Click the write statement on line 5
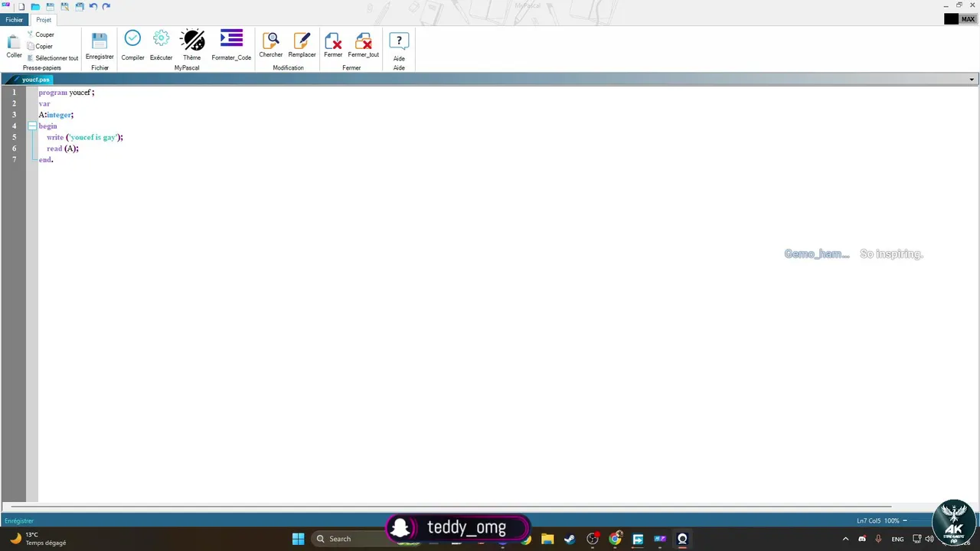The image size is (980, 551). [85, 137]
